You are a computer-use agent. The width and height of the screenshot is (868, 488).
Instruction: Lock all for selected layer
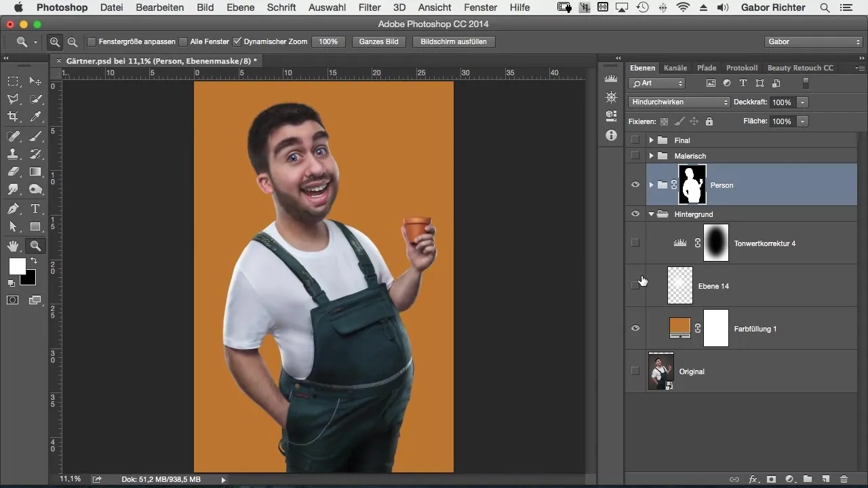[x=709, y=122]
